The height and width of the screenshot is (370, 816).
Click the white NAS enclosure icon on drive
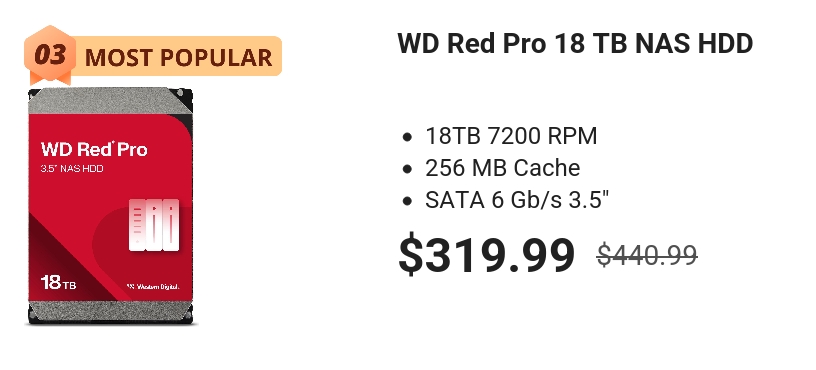pyautogui.click(x=154, y=224)
